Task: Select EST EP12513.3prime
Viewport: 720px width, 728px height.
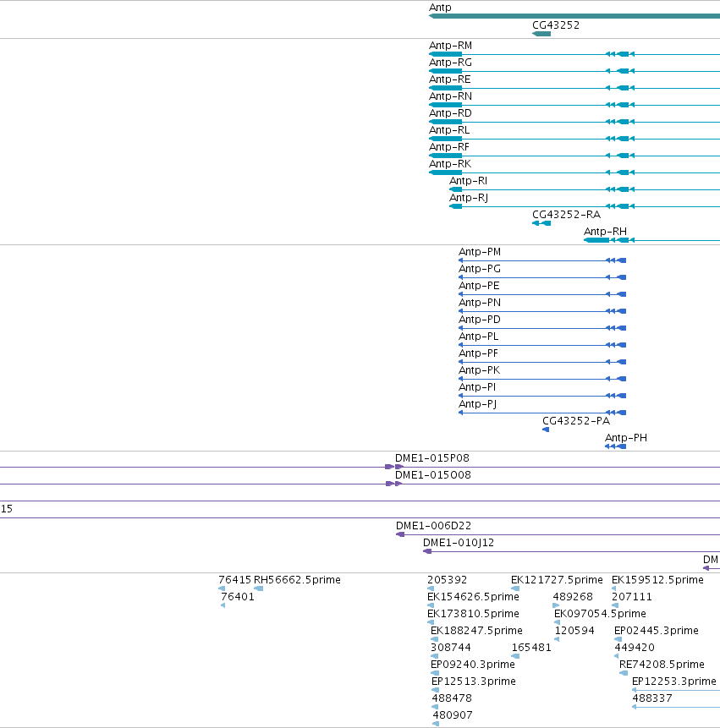Action: [473, 681]
